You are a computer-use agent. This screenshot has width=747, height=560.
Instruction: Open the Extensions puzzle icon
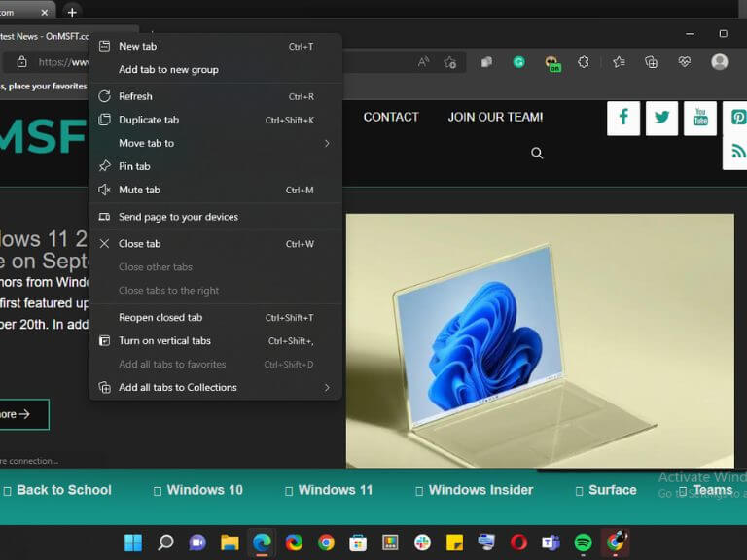point(584,62)
